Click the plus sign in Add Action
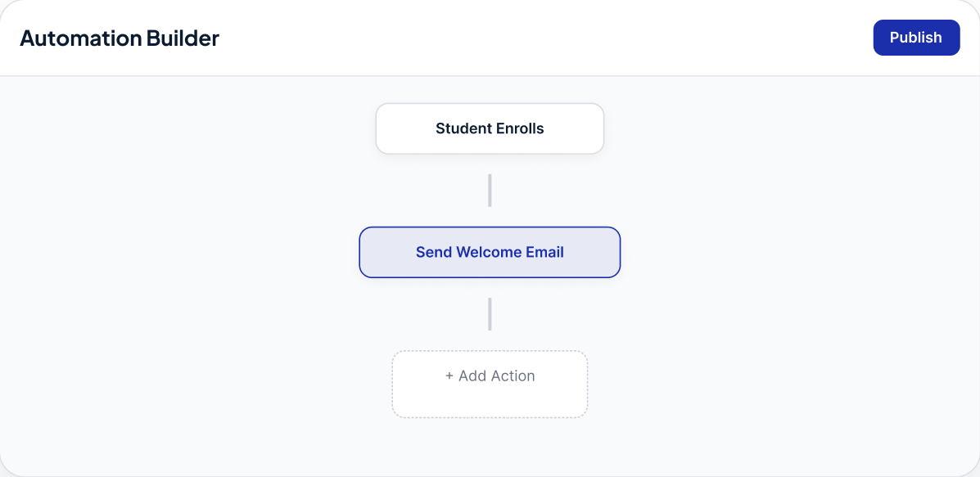This screenshot has width=980, height=477. click(x=449, y=376)
